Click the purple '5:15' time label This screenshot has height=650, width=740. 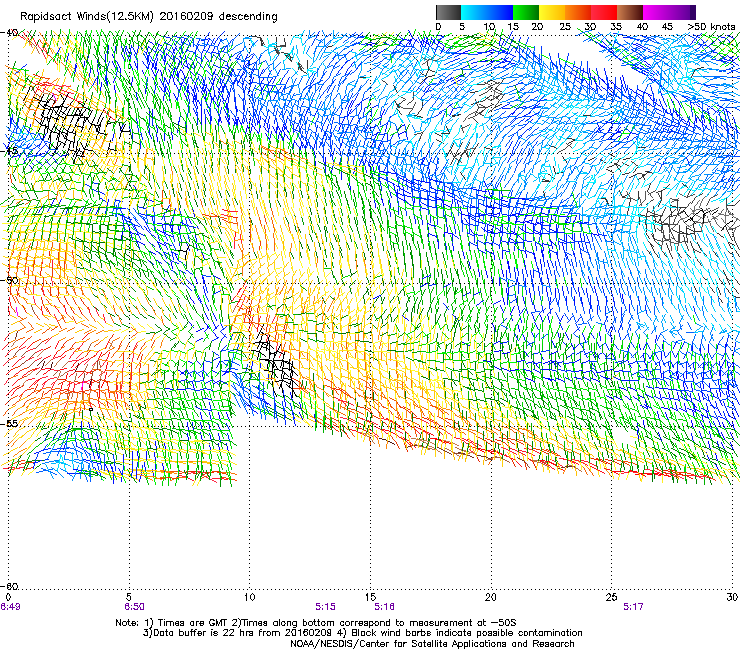[326, 607]
